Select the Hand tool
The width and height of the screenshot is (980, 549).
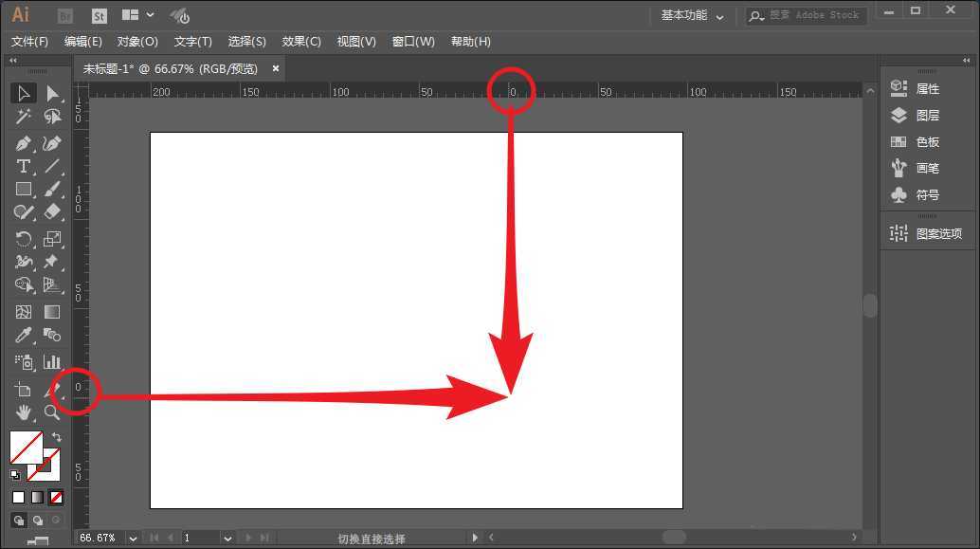click(x=24, y=412)
